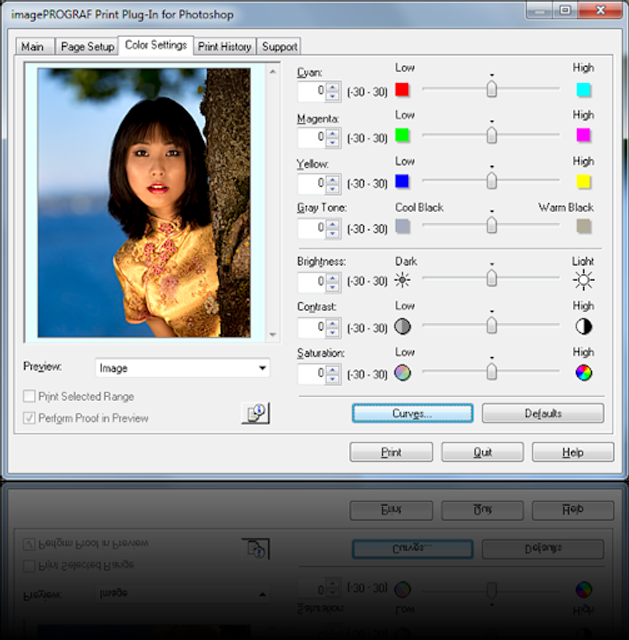Click the Saturation slider handle
This screenshot has height=640, width=629.
(x=491, y=371)
